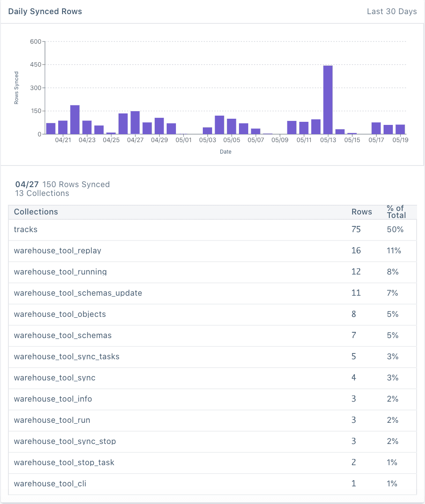Select the 04/27 bar in chart
This screenshot has width=425, height=504.
[x=135, y=123]
